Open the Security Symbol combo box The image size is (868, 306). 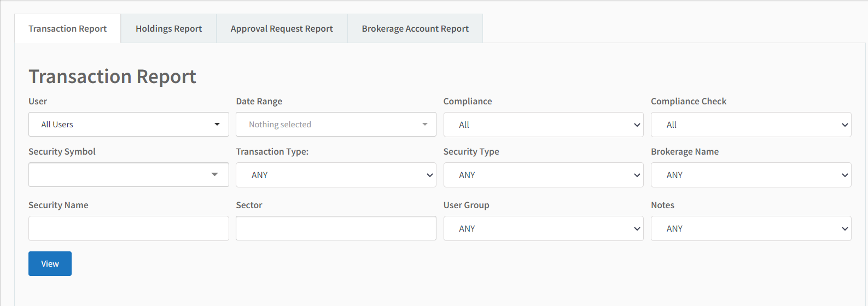click(x=129, y=175)
